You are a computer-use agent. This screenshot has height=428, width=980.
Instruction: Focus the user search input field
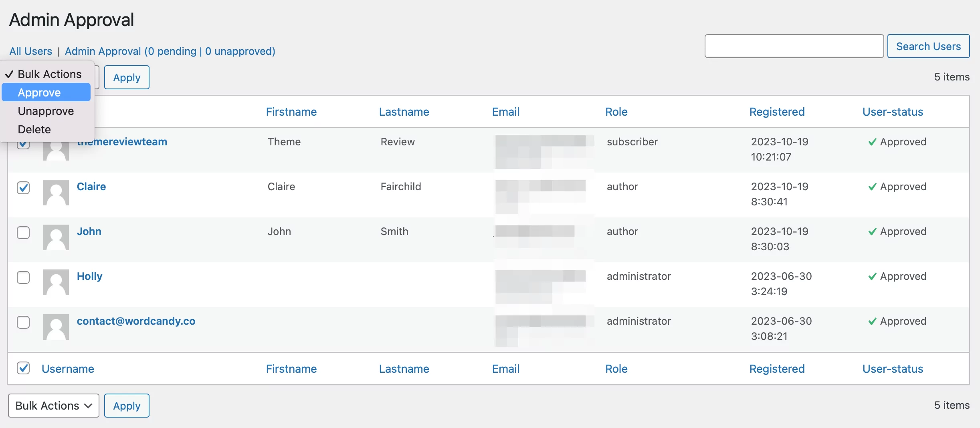(x=794, y=46)
